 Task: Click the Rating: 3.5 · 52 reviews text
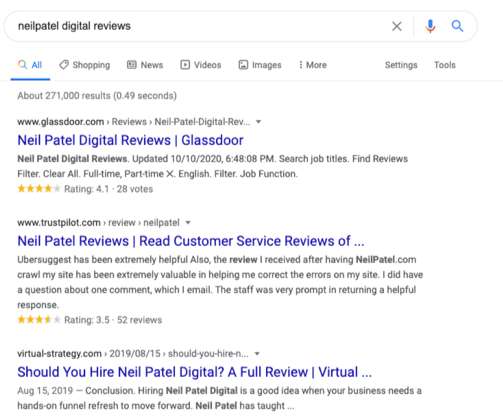pyautogui.click(x=113, y=320)
